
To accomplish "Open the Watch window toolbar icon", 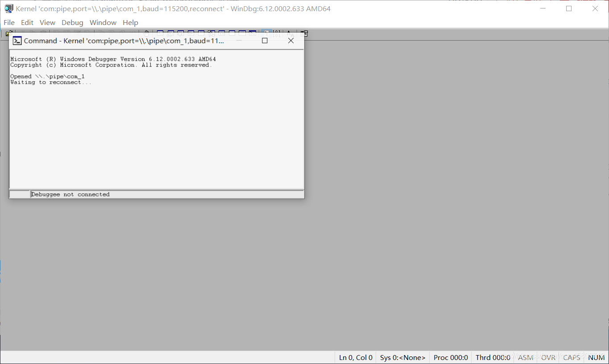I will click(170, 33).
